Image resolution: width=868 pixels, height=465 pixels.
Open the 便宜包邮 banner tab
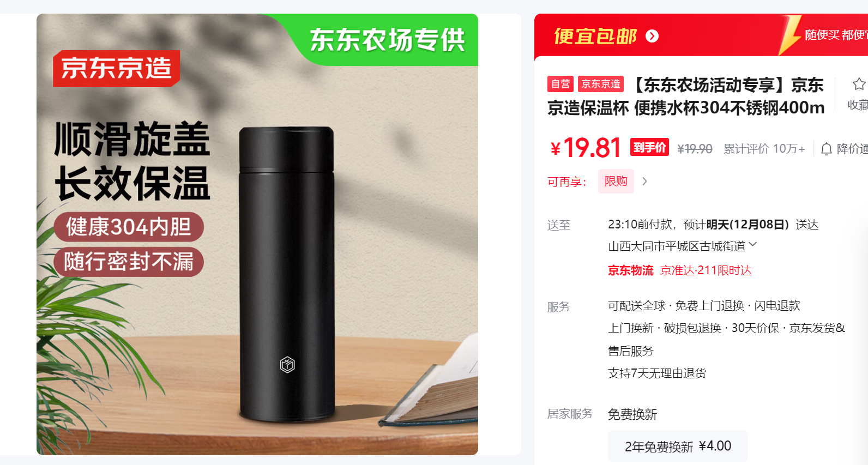click(595, 36)
